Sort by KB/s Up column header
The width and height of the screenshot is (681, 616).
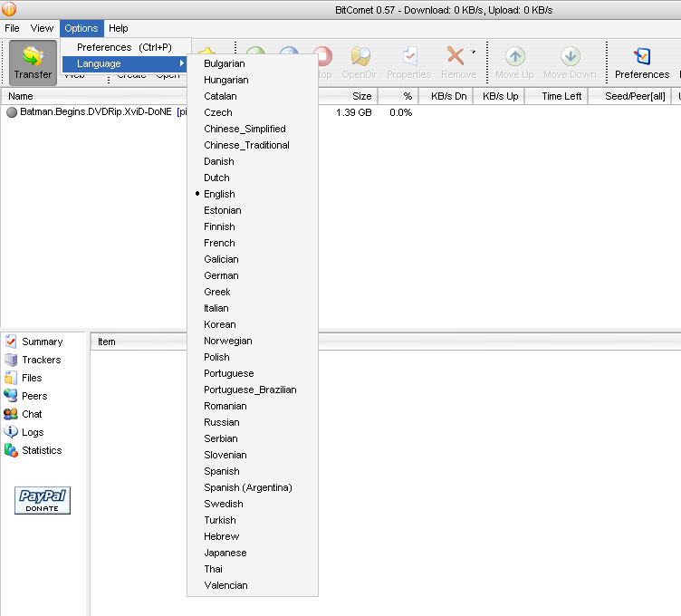(x=500, y=96)
